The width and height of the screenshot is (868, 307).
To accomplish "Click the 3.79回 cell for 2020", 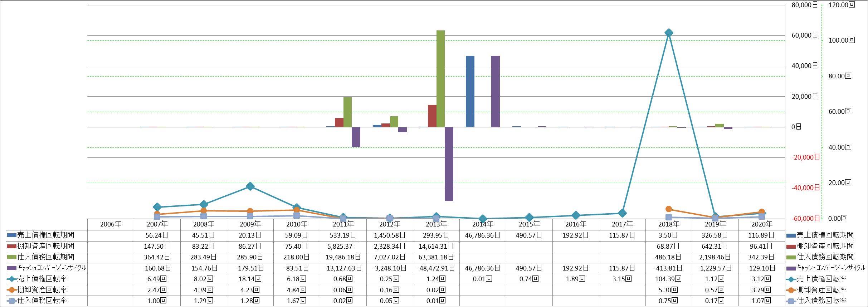I will click(x=762, y=290).
